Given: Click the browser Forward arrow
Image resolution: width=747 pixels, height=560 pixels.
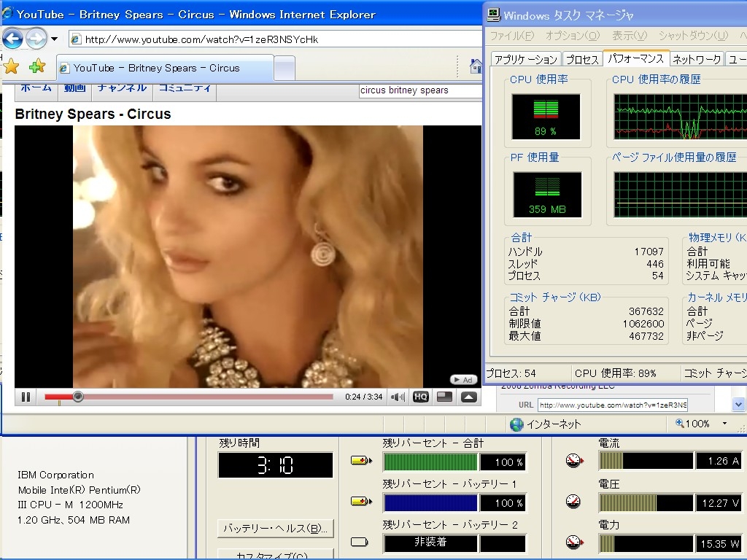Looking at the screenshot, I should [x=36, y=38].
